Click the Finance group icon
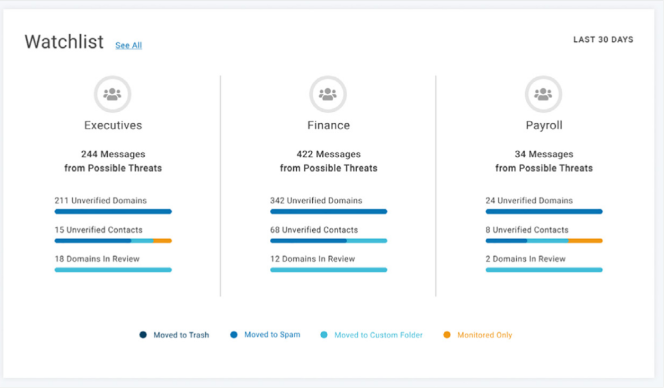The image size is (664, 388). click(x=328, y=94)
